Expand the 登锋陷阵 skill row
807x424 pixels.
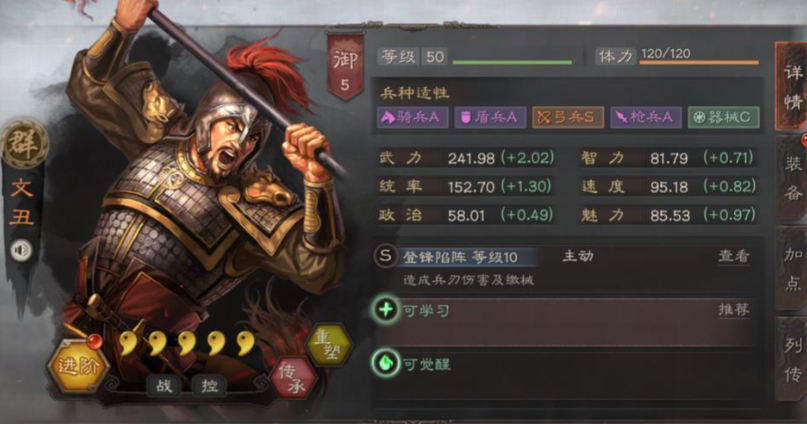point(564,268)
